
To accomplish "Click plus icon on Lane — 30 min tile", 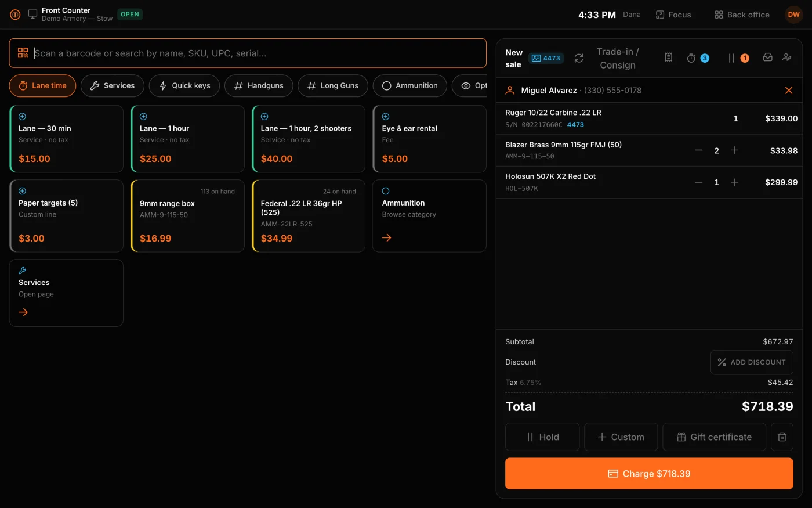I will [22, 117].
